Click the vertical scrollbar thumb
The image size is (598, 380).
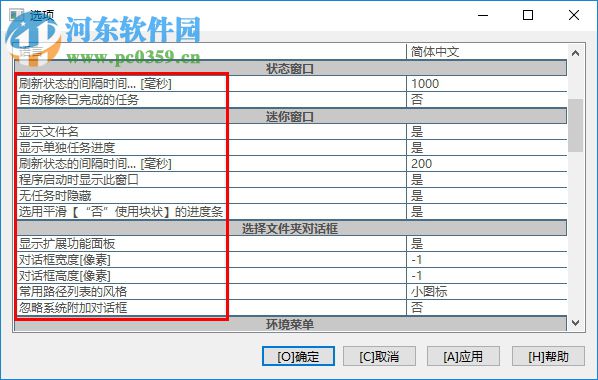click(575, 125)
